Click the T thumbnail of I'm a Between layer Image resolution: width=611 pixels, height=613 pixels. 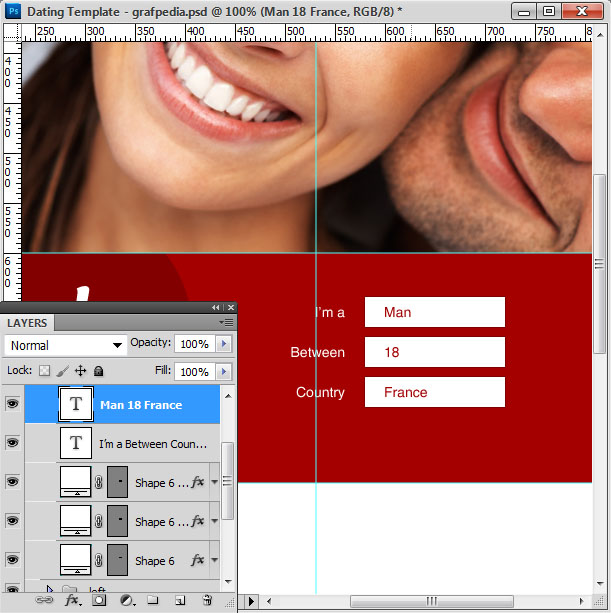(x=76, y=443)
